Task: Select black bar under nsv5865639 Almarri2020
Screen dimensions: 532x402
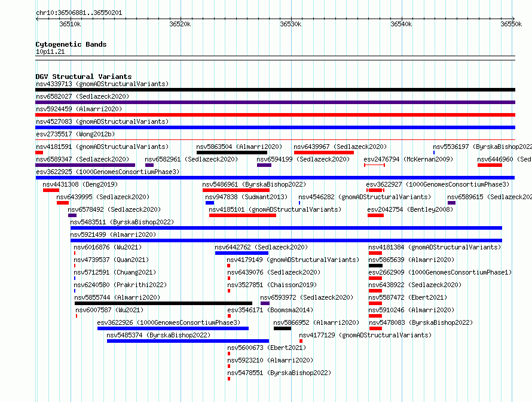Action: click(375, 266)
